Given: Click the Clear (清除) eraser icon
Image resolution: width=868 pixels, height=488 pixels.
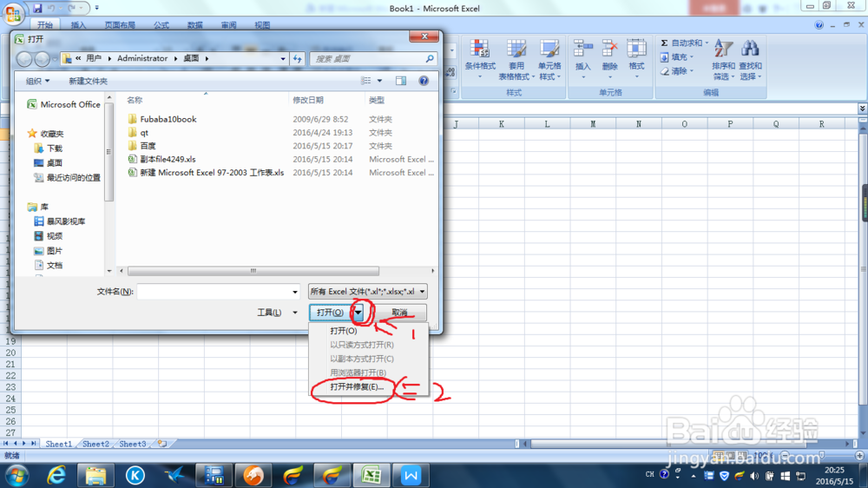Looking at the screenshot, I should (664, 71).
